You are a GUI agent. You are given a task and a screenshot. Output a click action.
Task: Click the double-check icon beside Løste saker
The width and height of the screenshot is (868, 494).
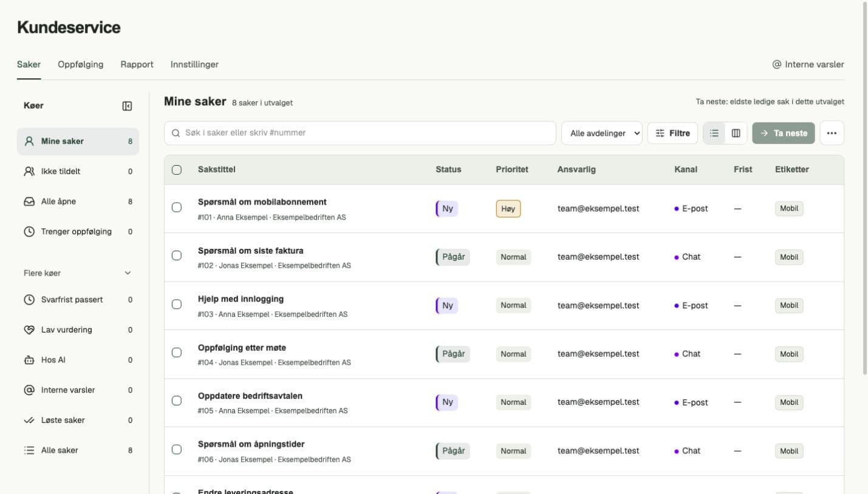pos(29,421)
